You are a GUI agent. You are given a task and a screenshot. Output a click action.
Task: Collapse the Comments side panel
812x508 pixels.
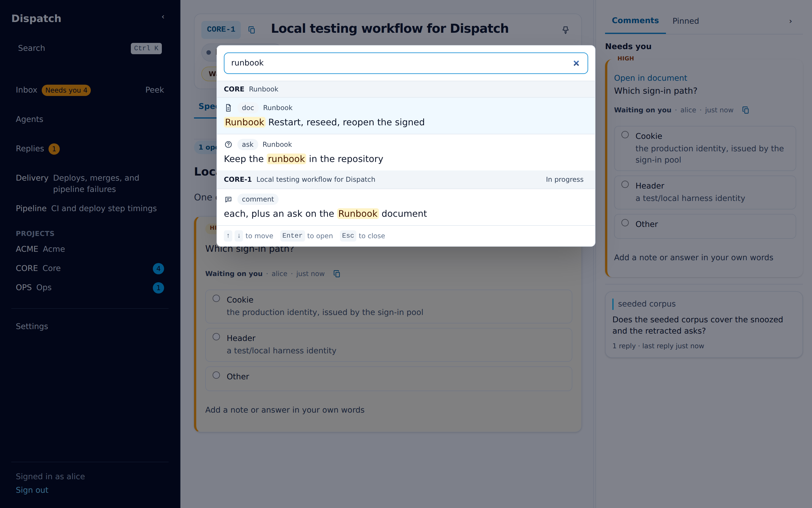[791, 21]
